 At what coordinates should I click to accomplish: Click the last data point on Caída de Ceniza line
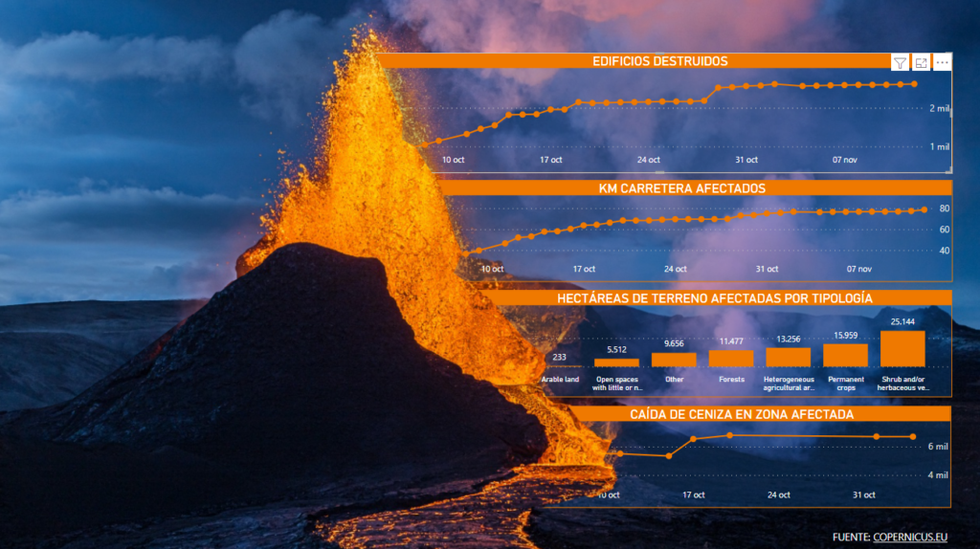click(x=913, y=436)
